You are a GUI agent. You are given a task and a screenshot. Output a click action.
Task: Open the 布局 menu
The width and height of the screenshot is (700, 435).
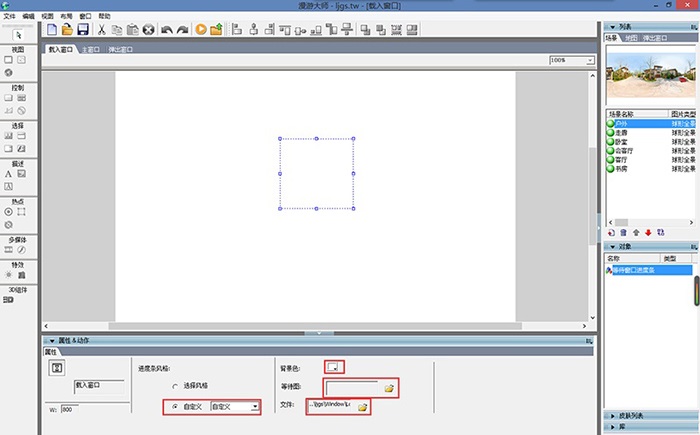coord(66,17)
